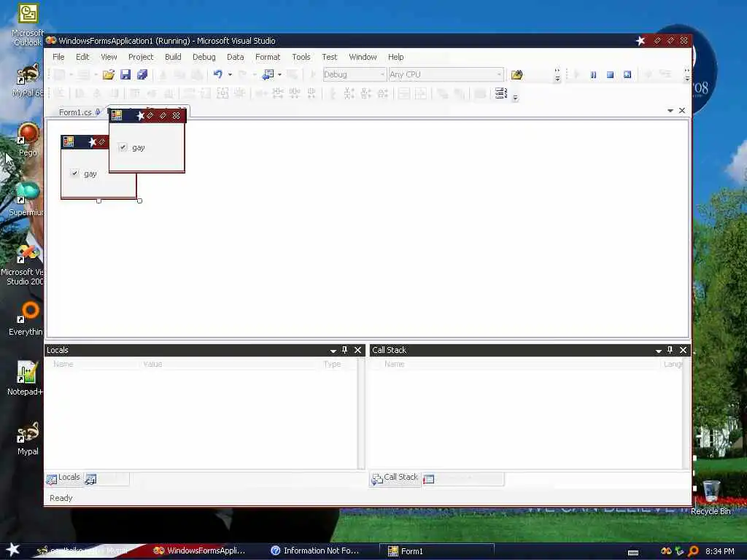Pin the Locals panel with pushpin
Viewport: 747px width, 560px height.
tap(345, 350)
